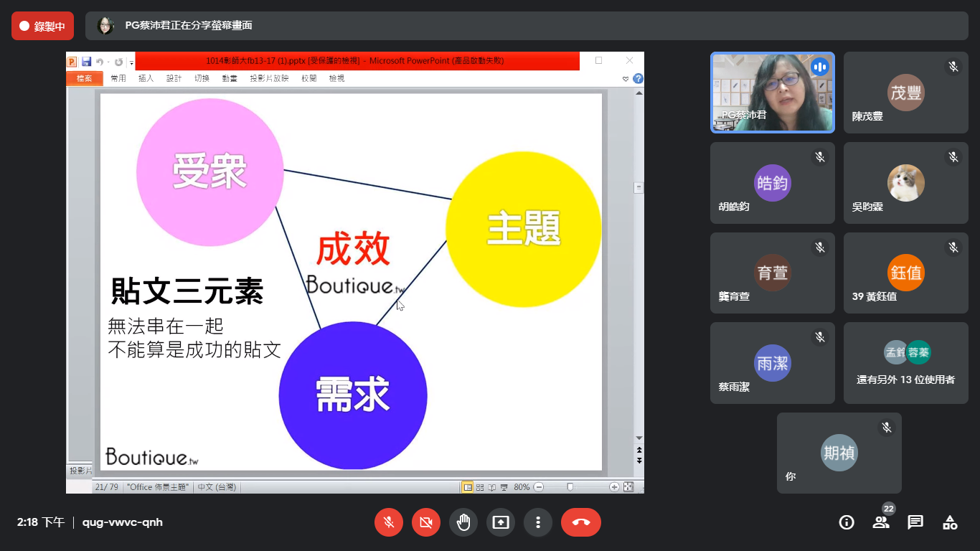Click the redo icon in PowerPoint
This screenshot has height=551, width=980.
click(118, 62)
